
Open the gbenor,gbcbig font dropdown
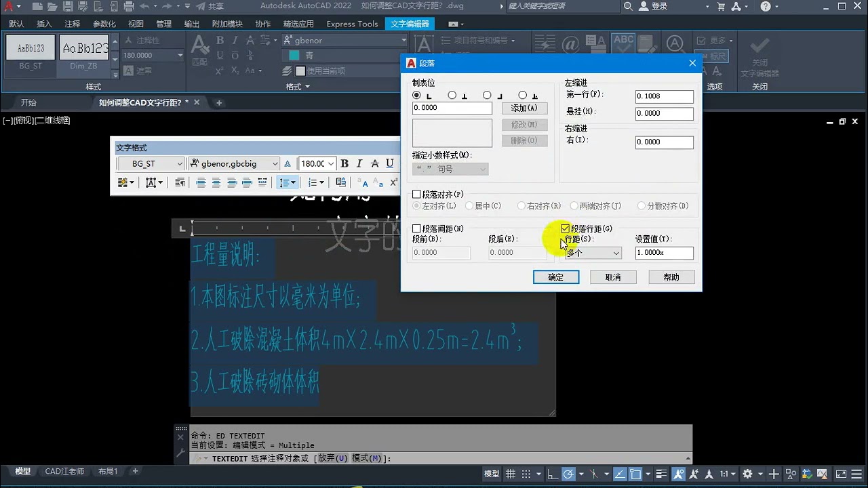[x=233, y=163]
